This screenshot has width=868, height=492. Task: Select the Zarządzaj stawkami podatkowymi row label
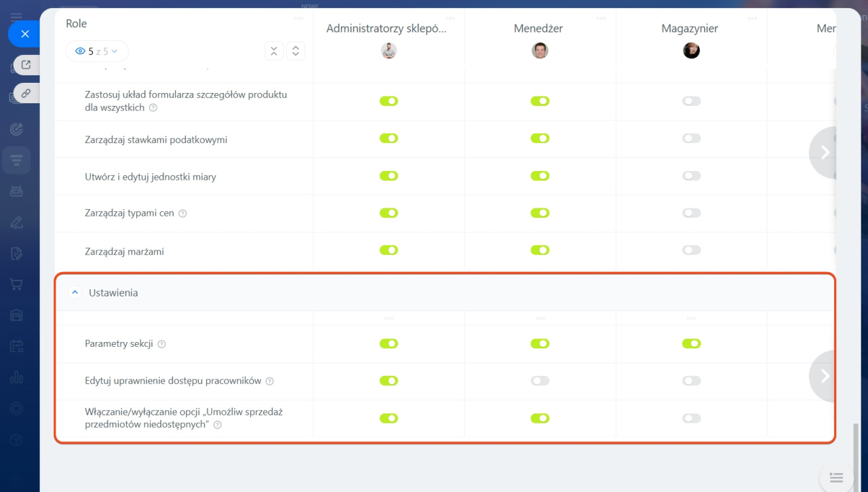pyautogui.click(x=156, y=140)
